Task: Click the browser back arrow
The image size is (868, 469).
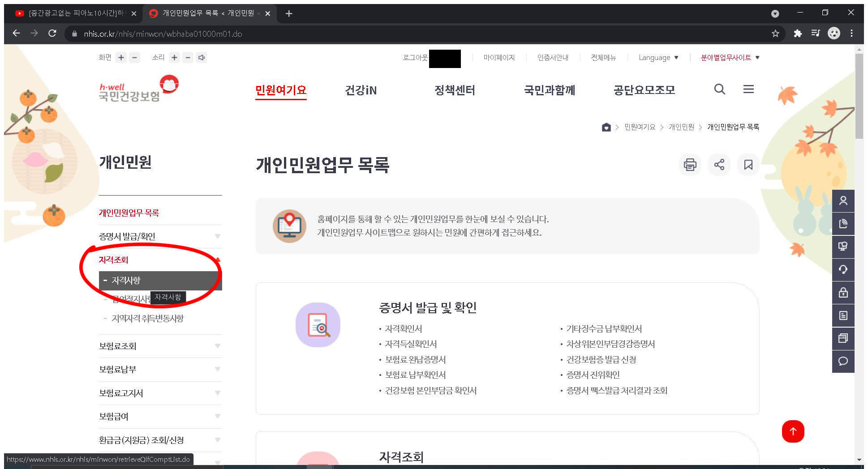Action: pos(16,33)
